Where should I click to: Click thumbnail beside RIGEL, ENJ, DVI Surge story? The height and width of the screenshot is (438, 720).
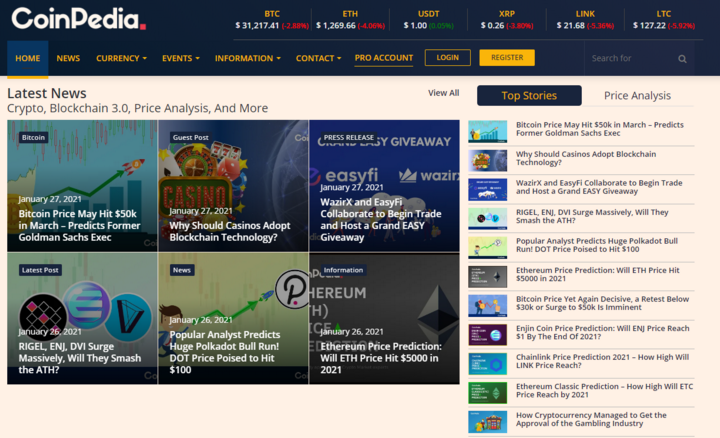pyautogui.click(x=488, y=219)
